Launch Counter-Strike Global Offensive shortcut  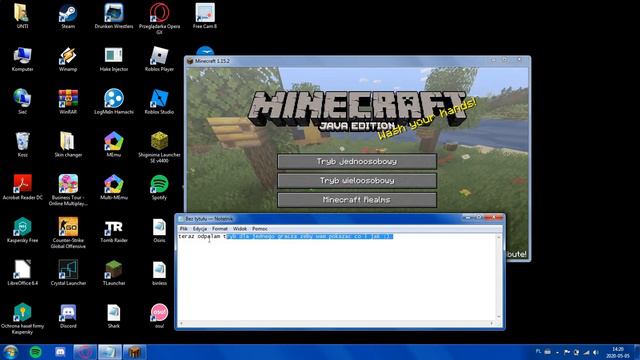[68, 233]
